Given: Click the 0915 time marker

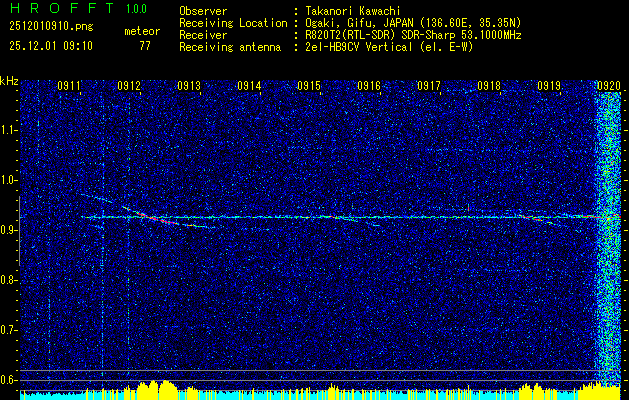Looking at the screenshot, I should point(308,85).
